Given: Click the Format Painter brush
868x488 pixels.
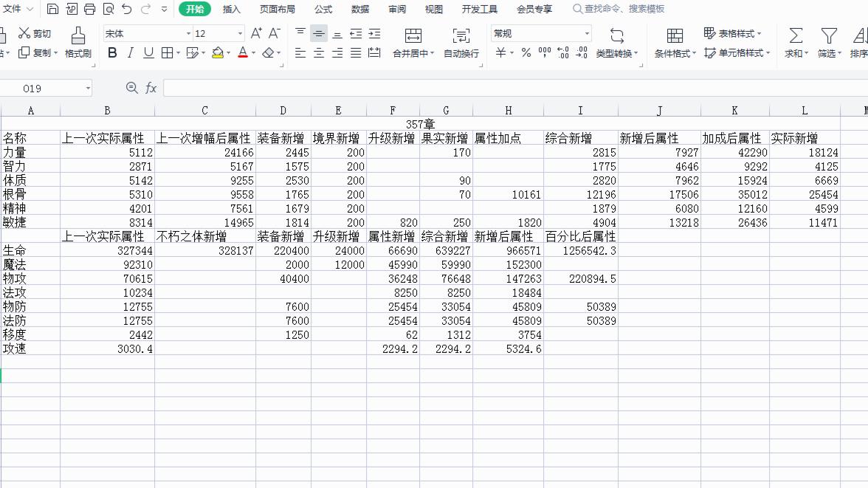Looking at the screenshot, I should (x=78, y=42).
